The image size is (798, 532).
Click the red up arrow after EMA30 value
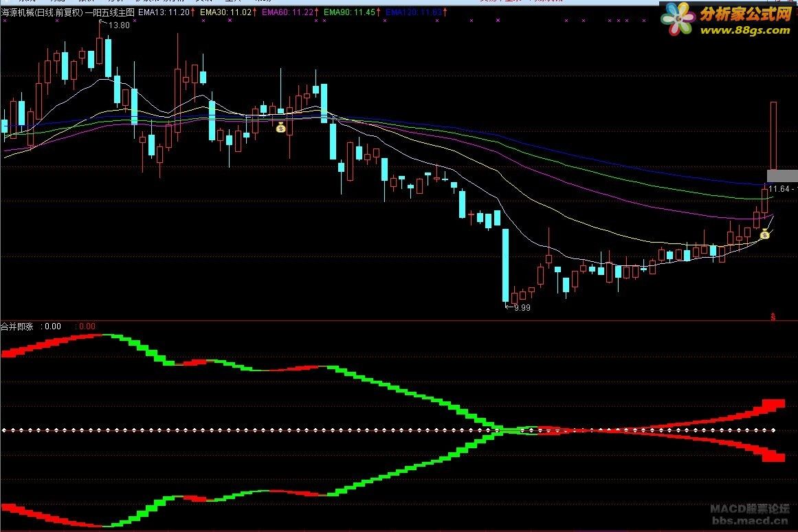(x=254, y=12)
